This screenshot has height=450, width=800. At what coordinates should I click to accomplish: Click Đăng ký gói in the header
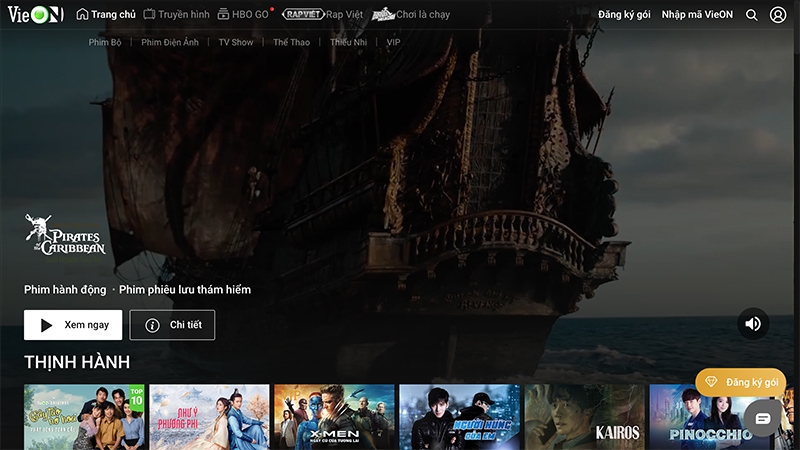624,15
